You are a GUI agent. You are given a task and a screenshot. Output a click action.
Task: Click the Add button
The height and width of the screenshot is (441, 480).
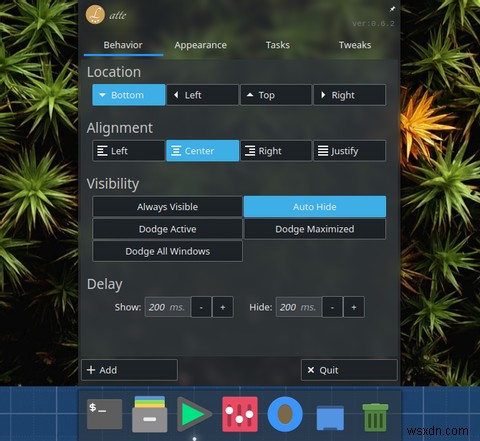[x=129, y=370]
